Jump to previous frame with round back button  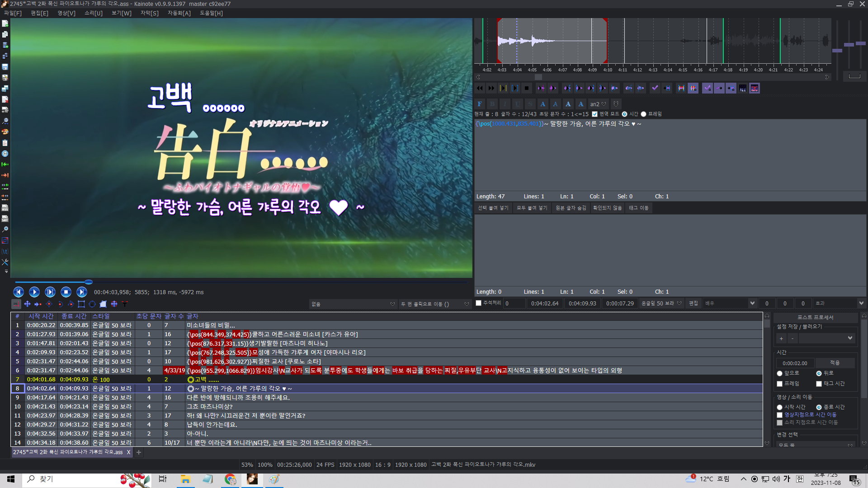coord(19,292)
